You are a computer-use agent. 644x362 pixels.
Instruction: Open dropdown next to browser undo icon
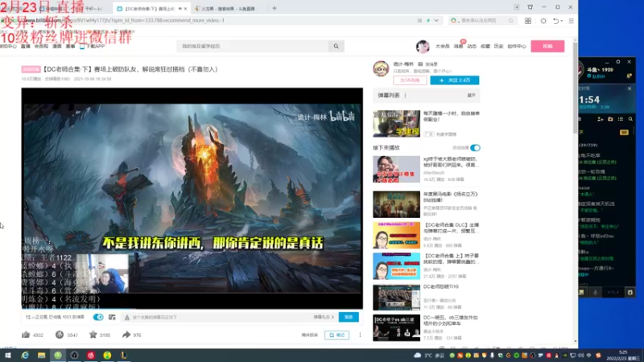pos(561,21)
